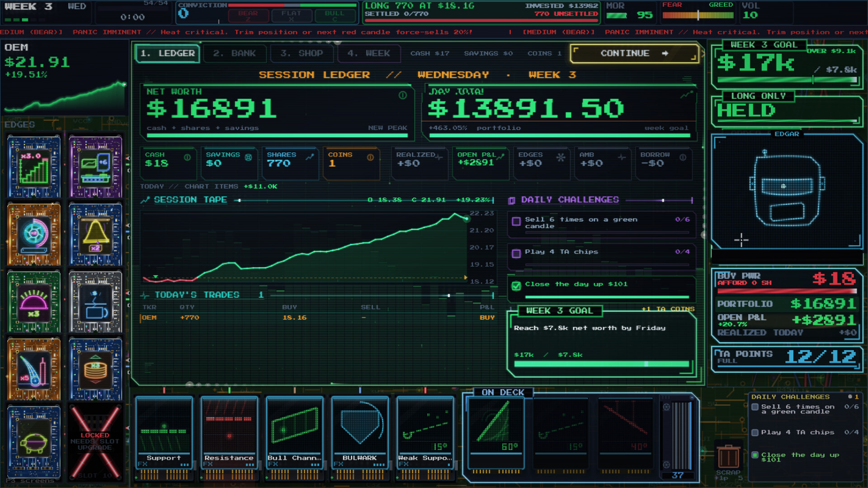Click the snowflake icon in Edges tile
This screenshot has height=488, width=868.
[x=561, y=157]
